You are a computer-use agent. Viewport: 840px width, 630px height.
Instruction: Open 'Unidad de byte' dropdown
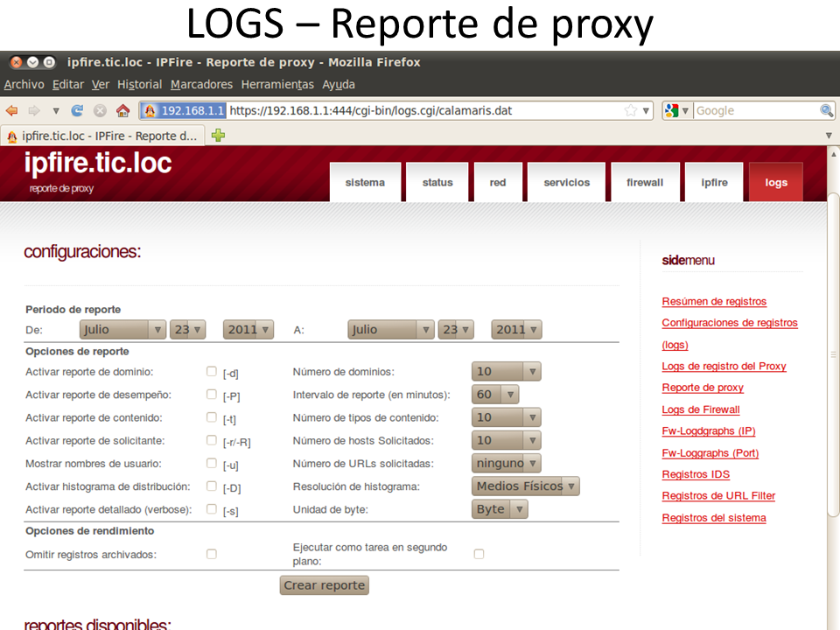[500, 509]
